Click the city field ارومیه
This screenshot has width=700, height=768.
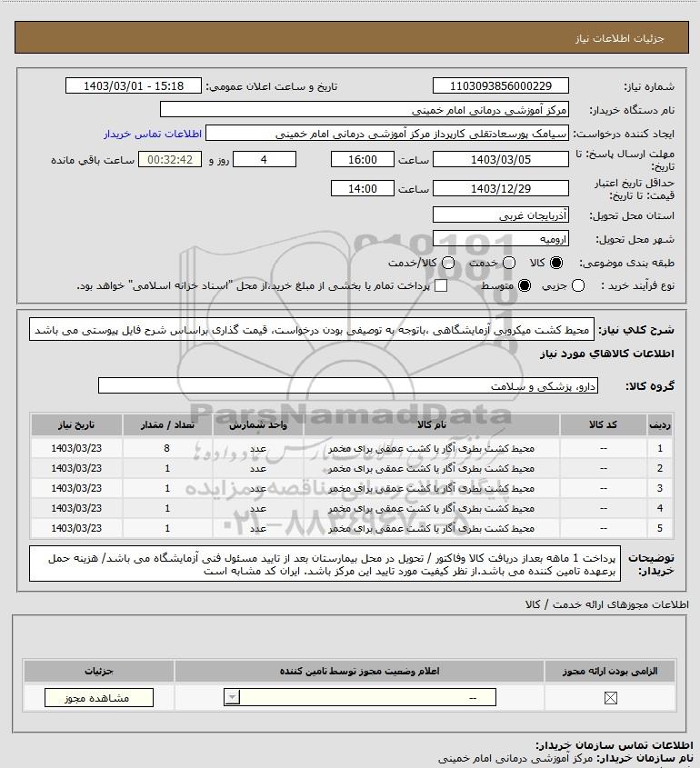pyautogui.click(x=501, y=239)
